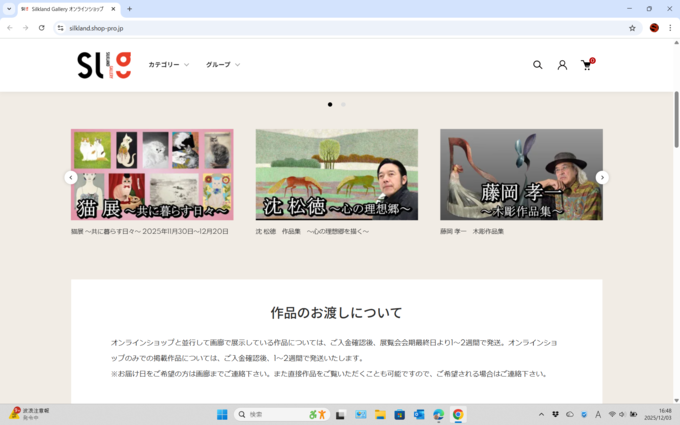Image resolution: width=680 pixels, height=425 pixels.
Task: Open the weather warning widget
Action: tap(29, 414)
